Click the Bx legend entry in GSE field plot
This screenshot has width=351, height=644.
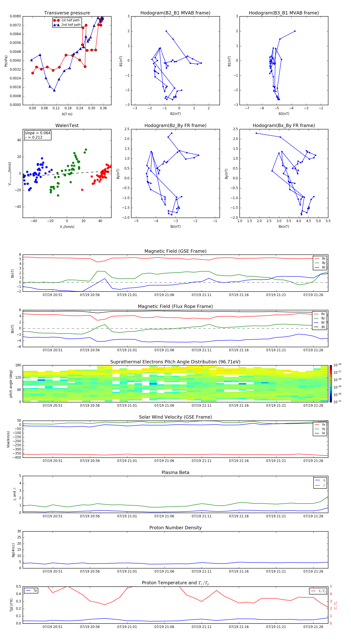pyautogui.click(x=320, y=259)
